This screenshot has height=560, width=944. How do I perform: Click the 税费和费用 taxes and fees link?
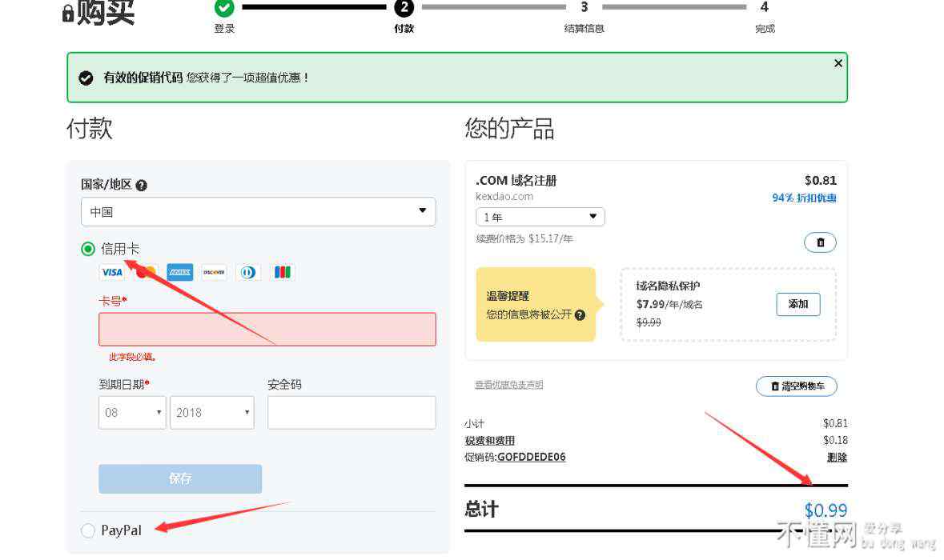coord(489,440)
